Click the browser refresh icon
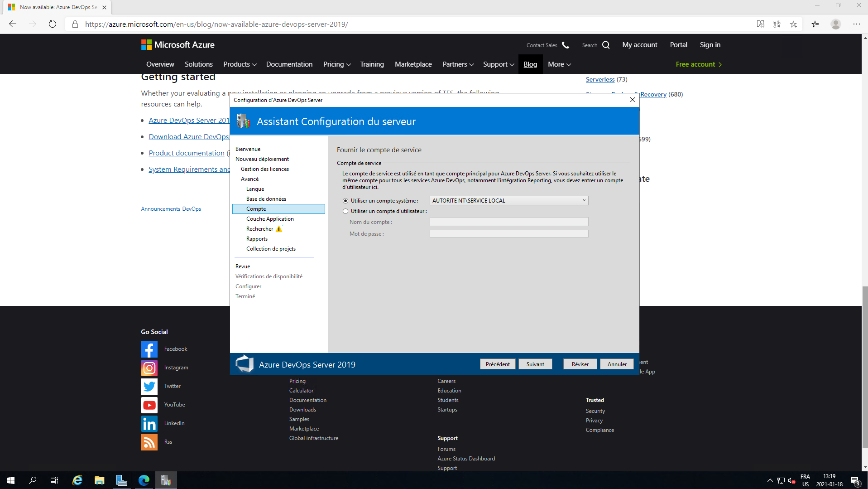Screen dimensions: 868x489 [x=53, y=24]
